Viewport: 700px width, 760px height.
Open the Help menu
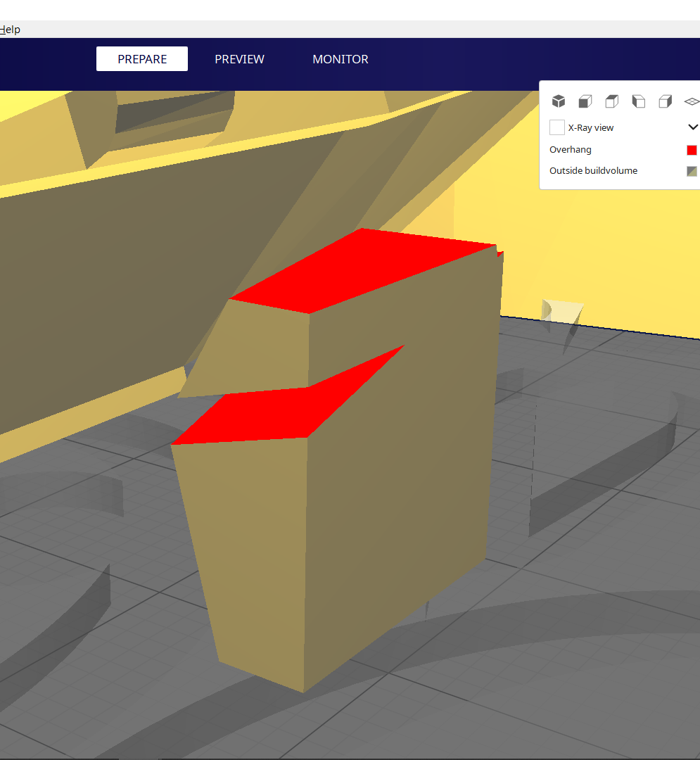10,30
